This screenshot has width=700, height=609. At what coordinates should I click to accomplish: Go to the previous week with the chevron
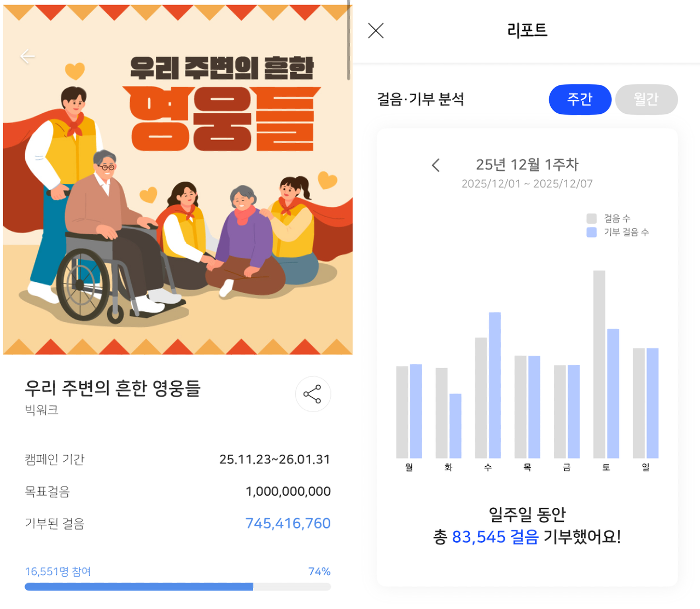pos(436,165)
